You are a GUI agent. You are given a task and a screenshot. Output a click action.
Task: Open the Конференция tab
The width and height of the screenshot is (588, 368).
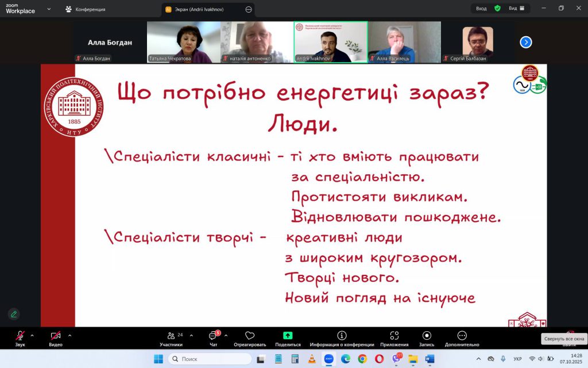pyautogui.click(x=85, y=9)
